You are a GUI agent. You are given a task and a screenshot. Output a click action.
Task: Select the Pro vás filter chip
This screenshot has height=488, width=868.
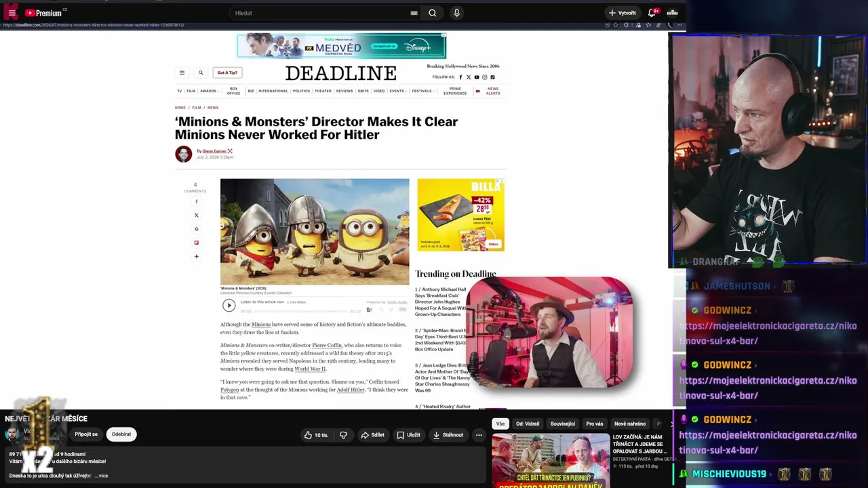[595, 424]
